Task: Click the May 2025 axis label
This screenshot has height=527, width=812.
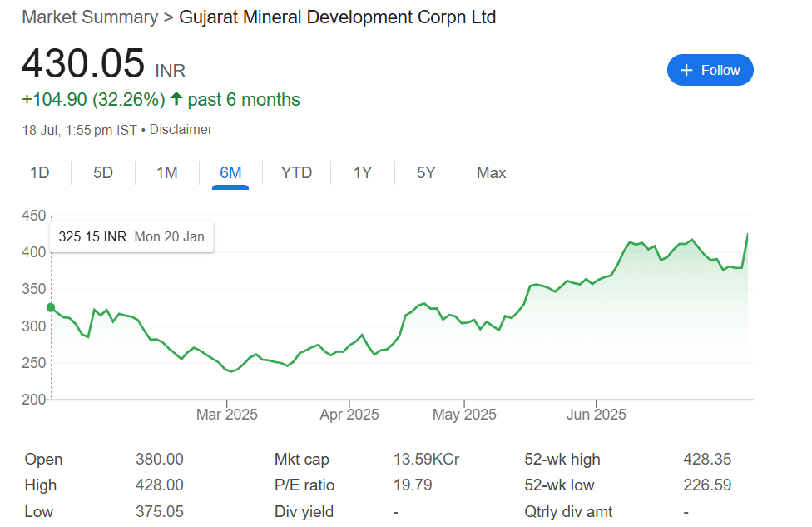Action: 464,415
